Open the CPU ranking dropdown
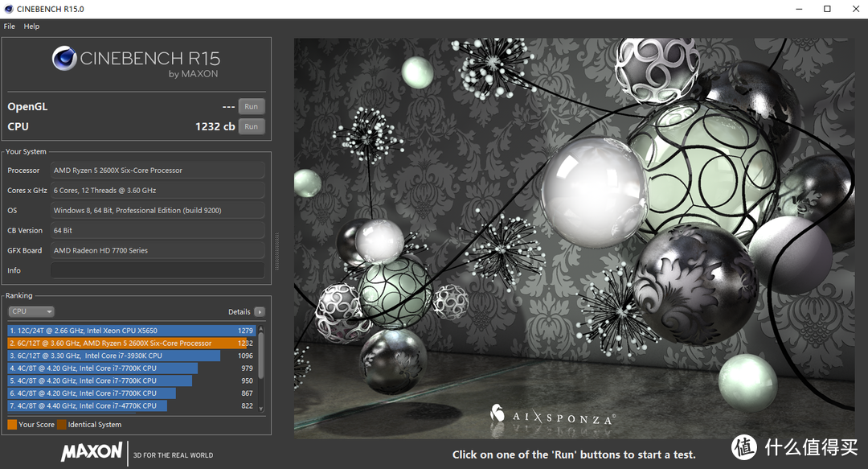Image resolution: width=868 pixels, height=469 pixels. click(31, 311)
